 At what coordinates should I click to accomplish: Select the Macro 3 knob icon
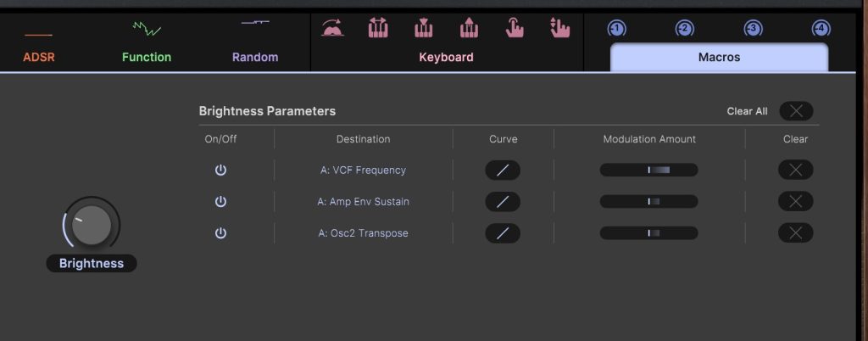752,29
